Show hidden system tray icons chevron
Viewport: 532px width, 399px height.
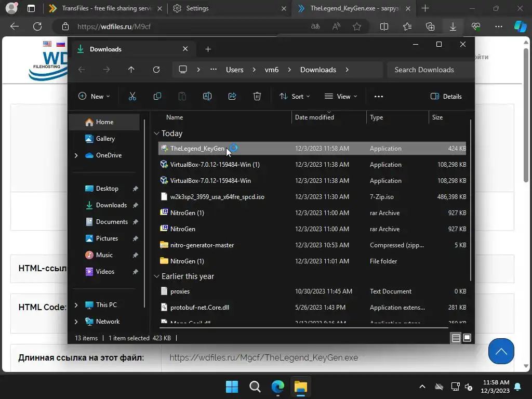tap(422, 387)
